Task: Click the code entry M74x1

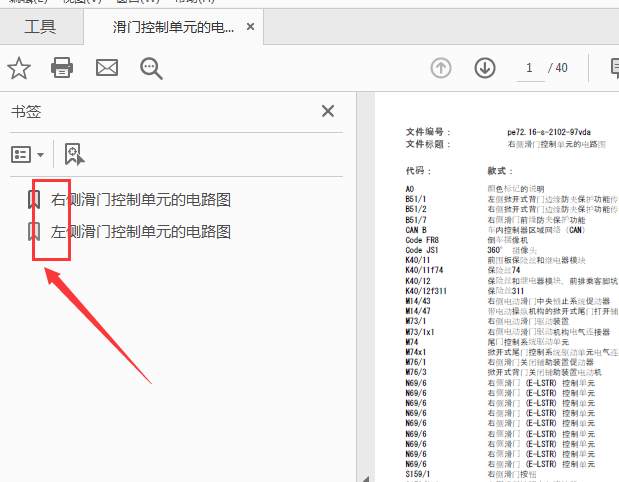Action: 416,352
